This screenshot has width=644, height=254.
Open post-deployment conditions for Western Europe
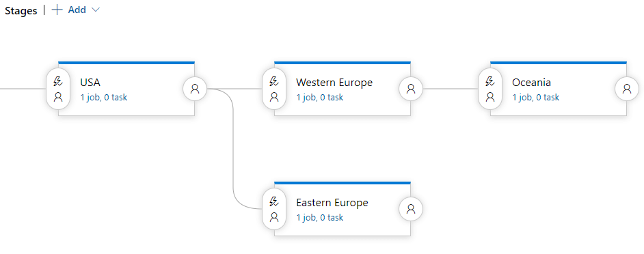pos(411,89)
